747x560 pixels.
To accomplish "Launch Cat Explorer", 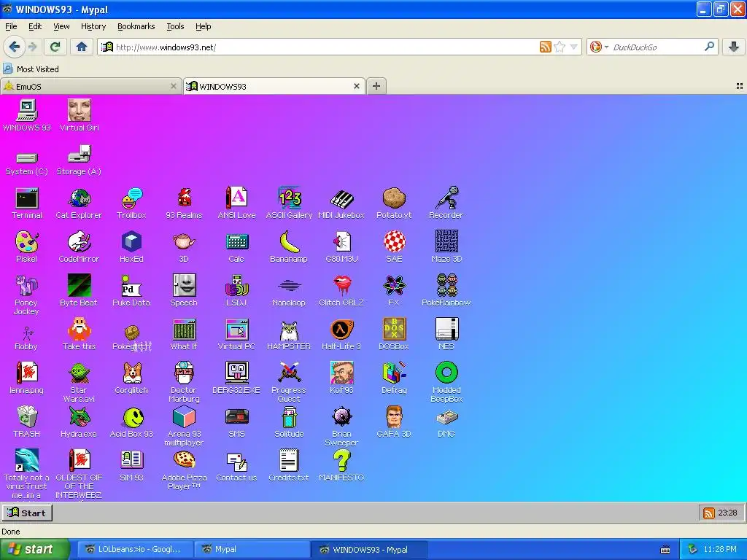I will coord(79,203).
